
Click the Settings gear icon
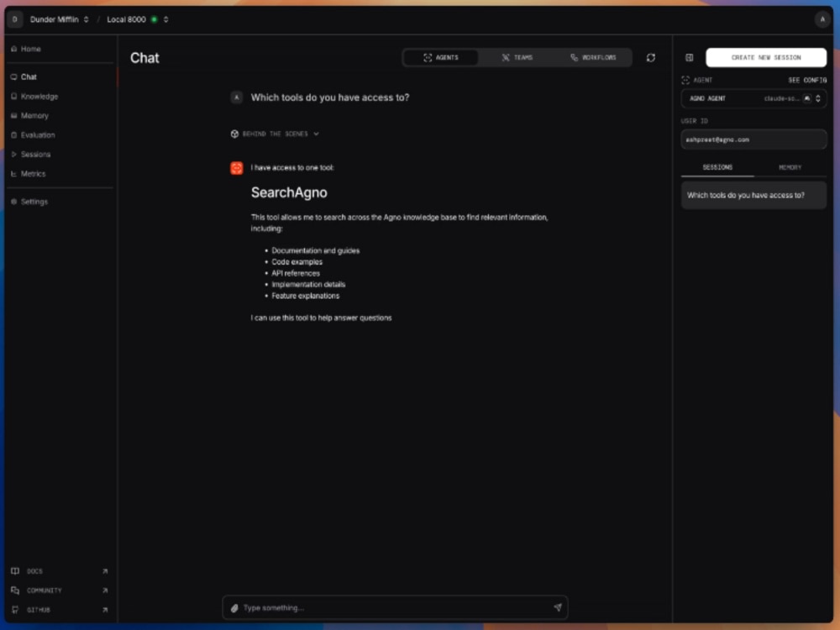coord(14,202)
